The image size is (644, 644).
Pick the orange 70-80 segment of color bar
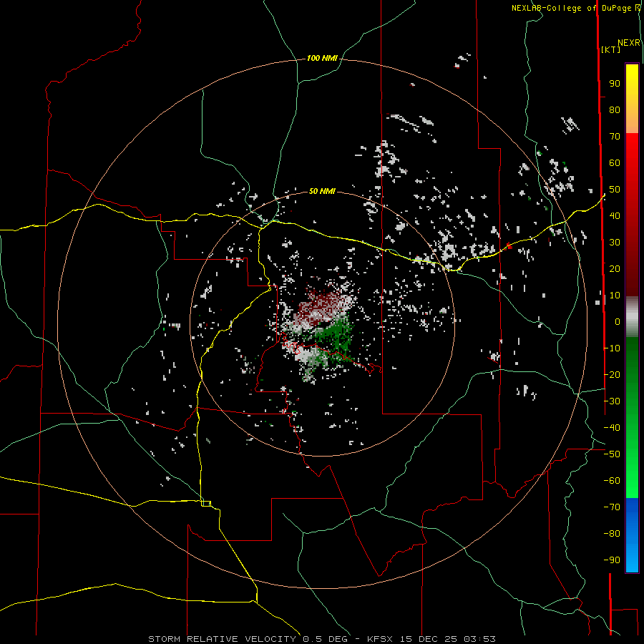pos(632,121)
